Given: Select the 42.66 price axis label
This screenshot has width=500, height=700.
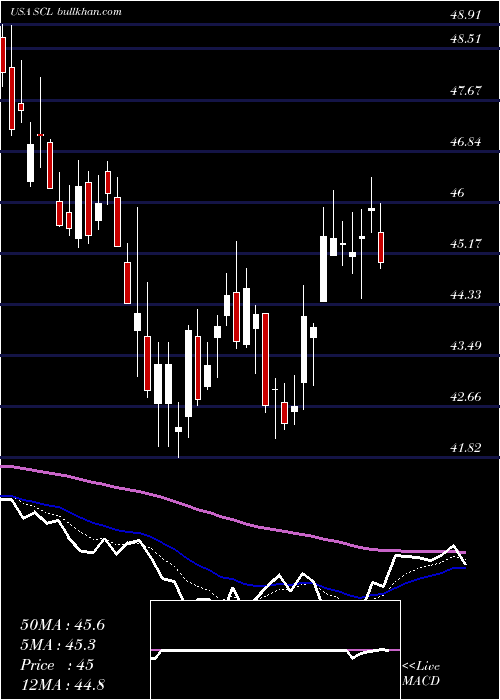Looking at the screenshot, I should click(466, 397).
